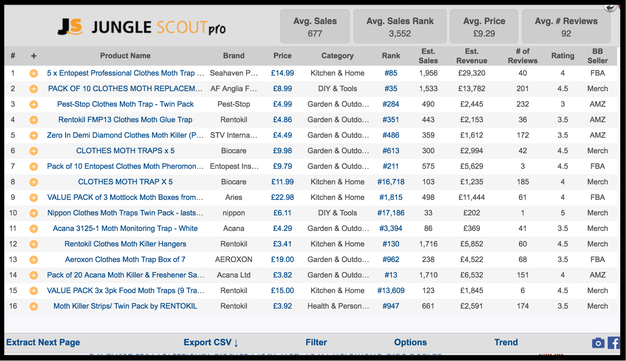Screen dimensions: 626x361
Task: Open Aeroxon Clothes Moth Trap Box of 7
Action: click(x=125, y=259)
